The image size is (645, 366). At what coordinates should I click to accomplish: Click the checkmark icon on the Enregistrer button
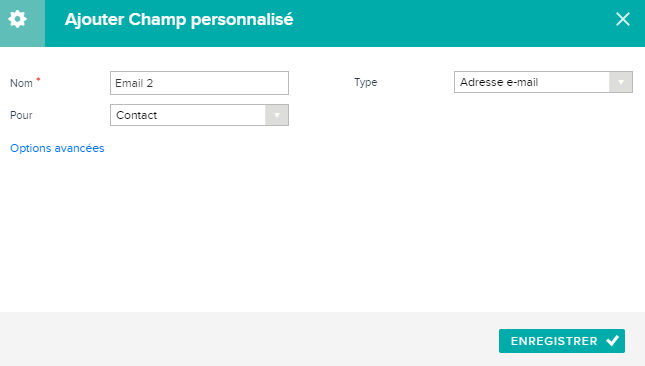612,341
